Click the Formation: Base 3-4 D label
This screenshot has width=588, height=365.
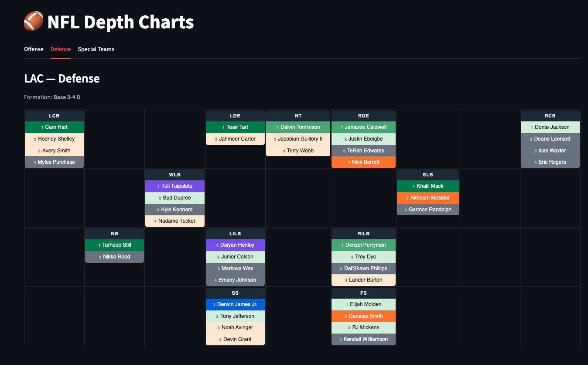tap(52, 97)
